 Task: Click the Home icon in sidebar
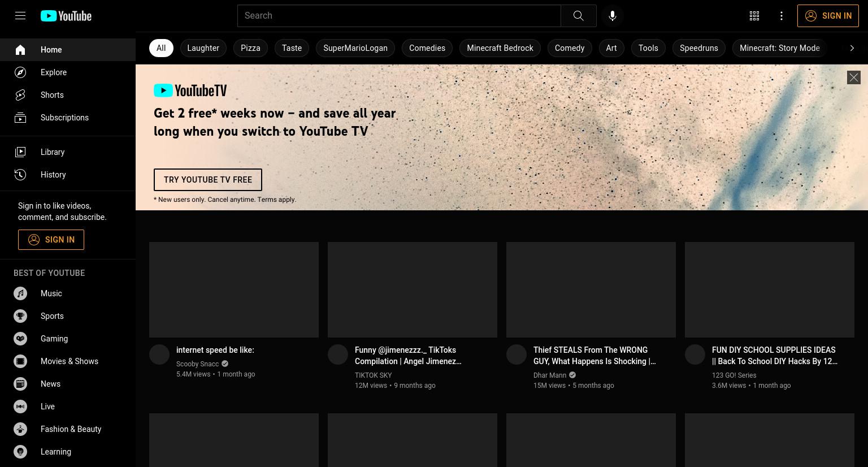click(x=20, y=50)
